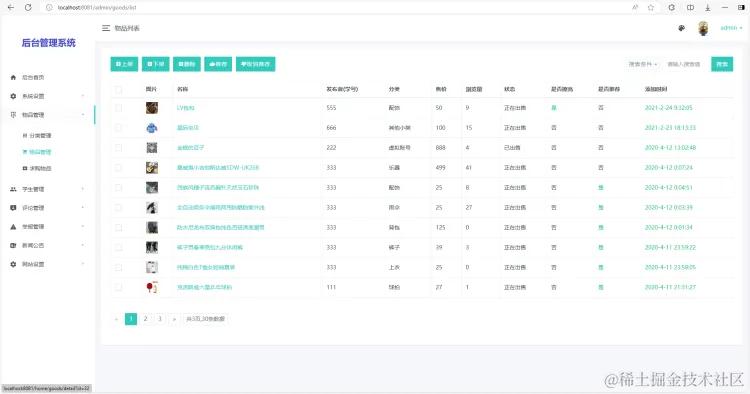Open thumbnail image of publisher 555 row
The image size is (750, 394).
coord(152,108)
